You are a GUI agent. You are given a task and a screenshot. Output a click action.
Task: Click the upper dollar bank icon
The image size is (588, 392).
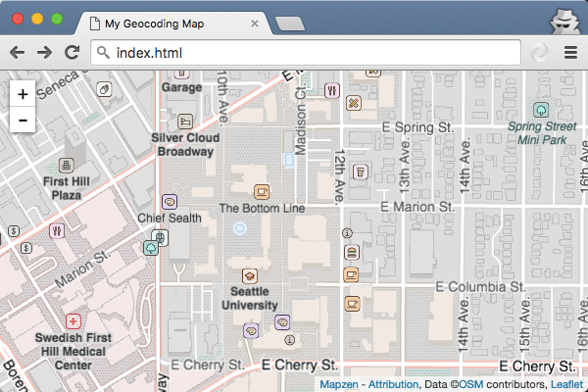[14, 230]
